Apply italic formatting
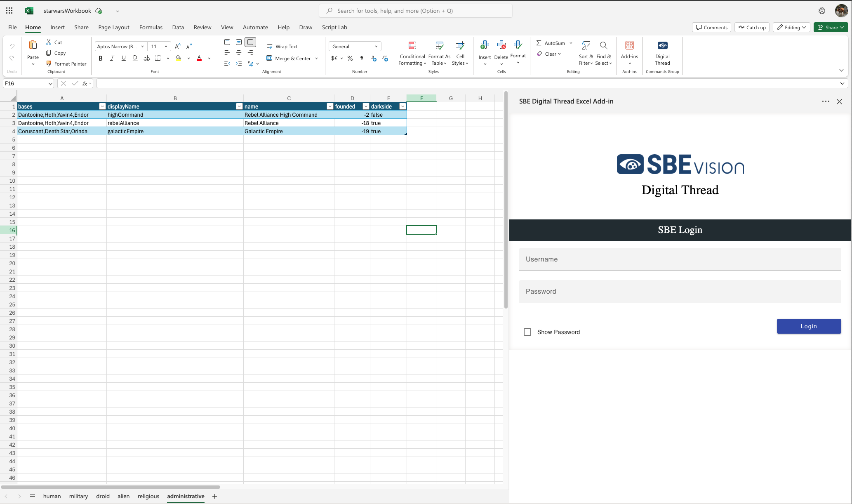The width and height of the screenshot is (852, 504). (x=112, y=58)
